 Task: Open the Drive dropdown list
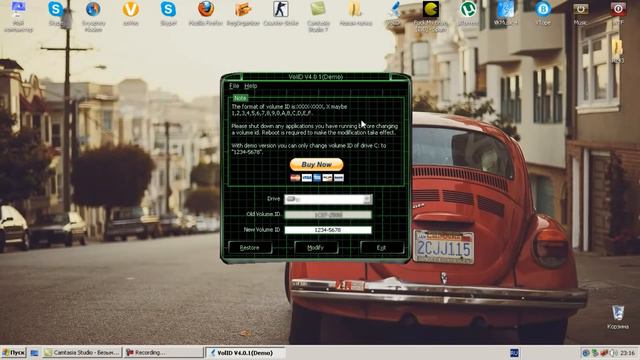328,199
